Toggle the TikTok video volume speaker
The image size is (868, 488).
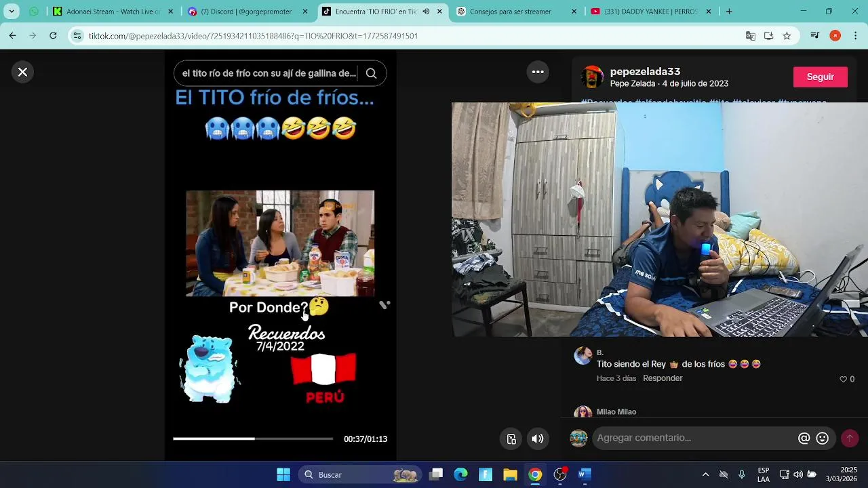coord(537,439)
